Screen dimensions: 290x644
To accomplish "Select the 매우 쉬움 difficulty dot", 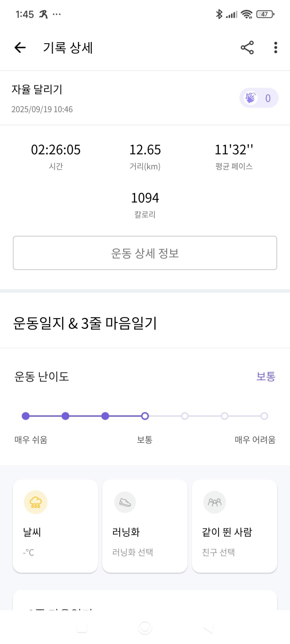I will (x=26, y=416).
